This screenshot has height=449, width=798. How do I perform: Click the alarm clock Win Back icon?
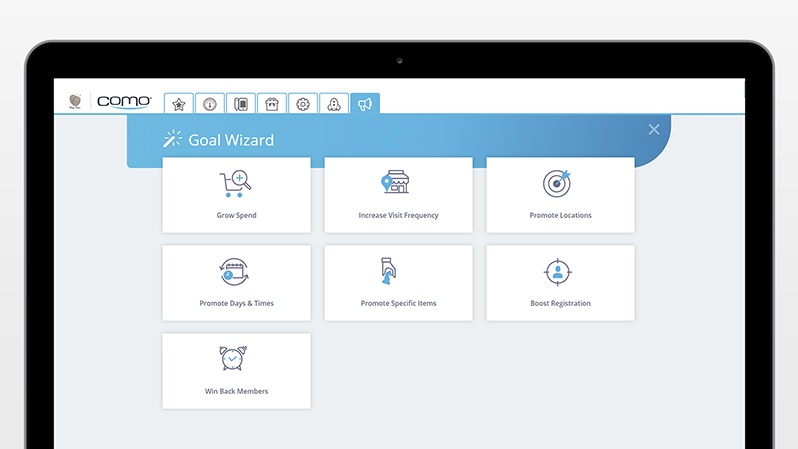[x=235, y=358]
